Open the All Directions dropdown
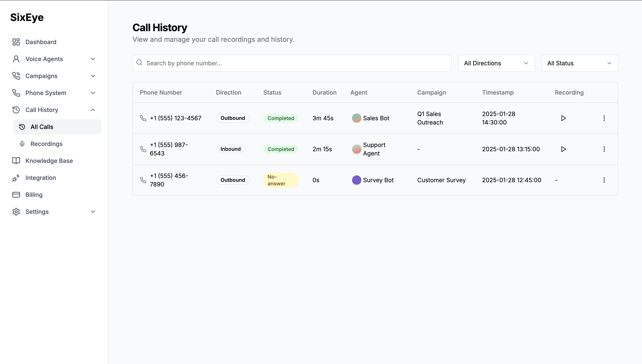The height and width of the screenshot is (364, 642). (x=496, y=63)
